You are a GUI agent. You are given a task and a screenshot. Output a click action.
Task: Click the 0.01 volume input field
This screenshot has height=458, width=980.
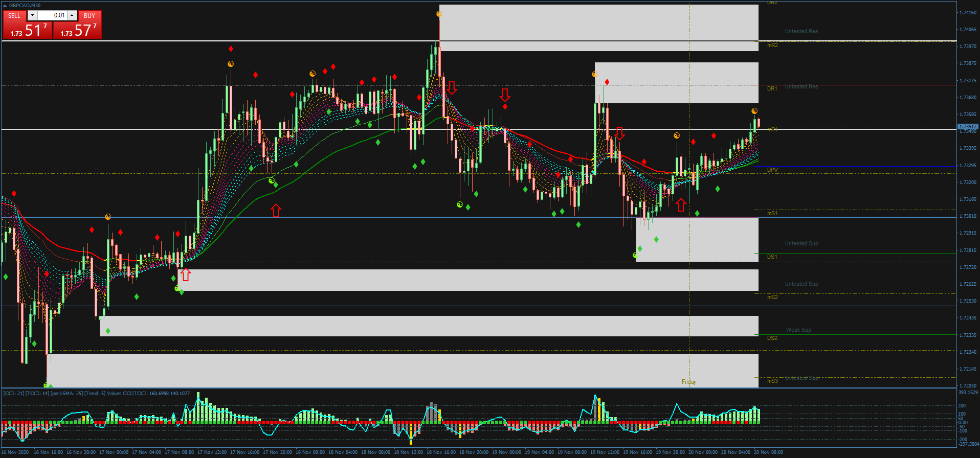coord(52,15)
